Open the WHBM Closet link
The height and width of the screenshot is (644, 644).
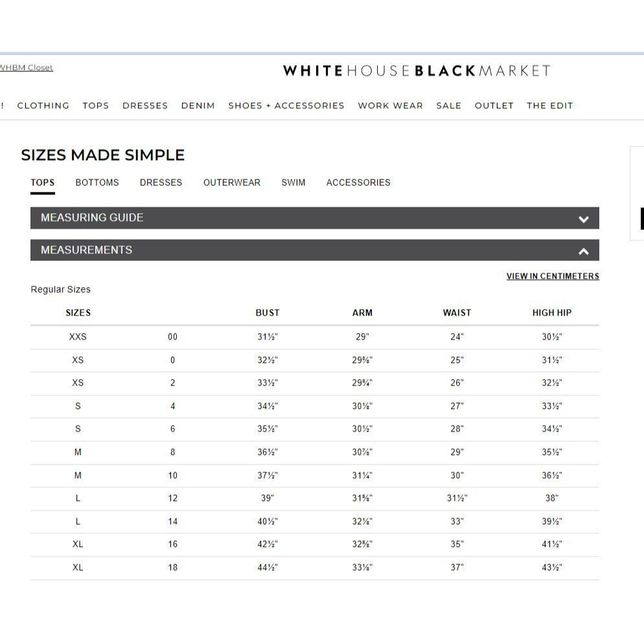27,67
